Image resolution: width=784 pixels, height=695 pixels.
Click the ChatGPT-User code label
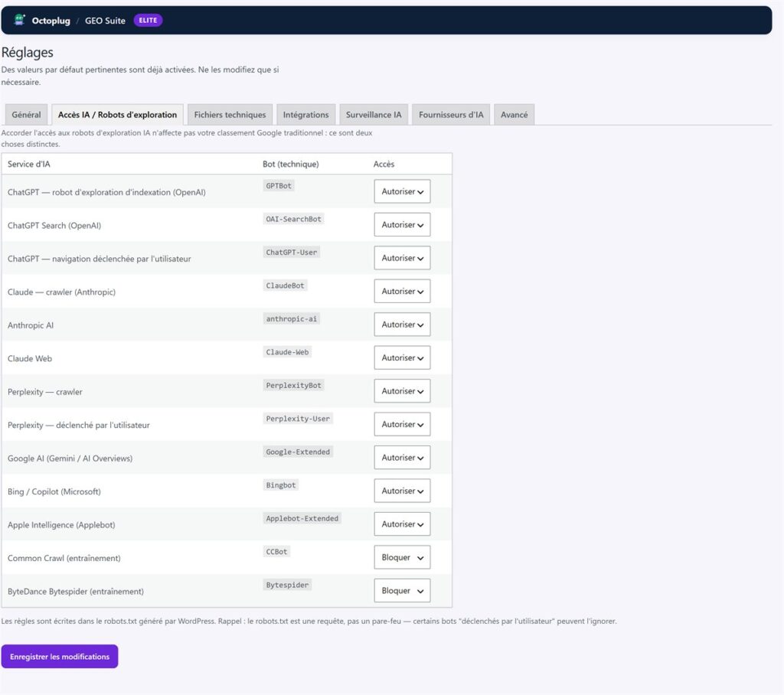(x=292, y=252)
